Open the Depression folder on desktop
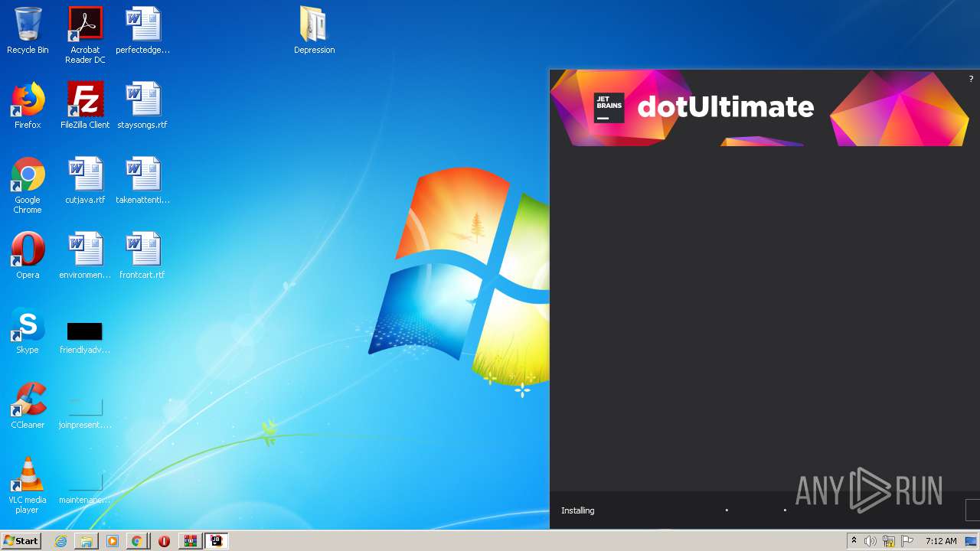 pos(314,31)
